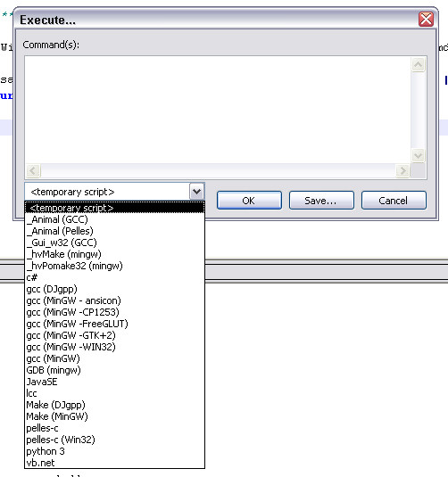Viewport: 448px width, 477px height.
Task: Click the vertical scrollbar down arrow
Action: [x=419, y=155]
